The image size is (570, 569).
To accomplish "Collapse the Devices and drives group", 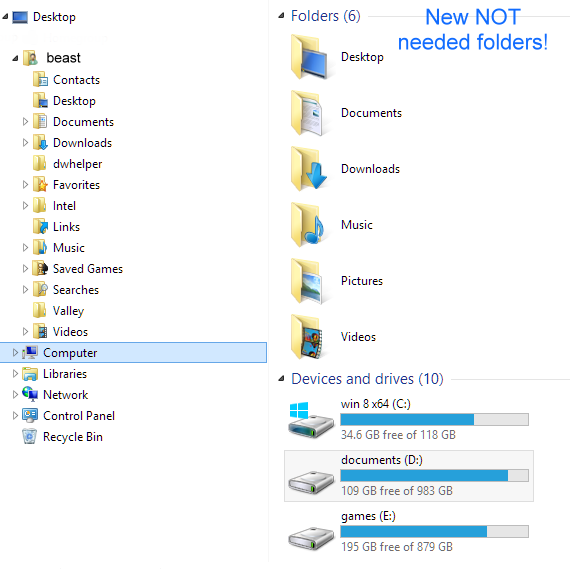I will click(x=281, y=379).
